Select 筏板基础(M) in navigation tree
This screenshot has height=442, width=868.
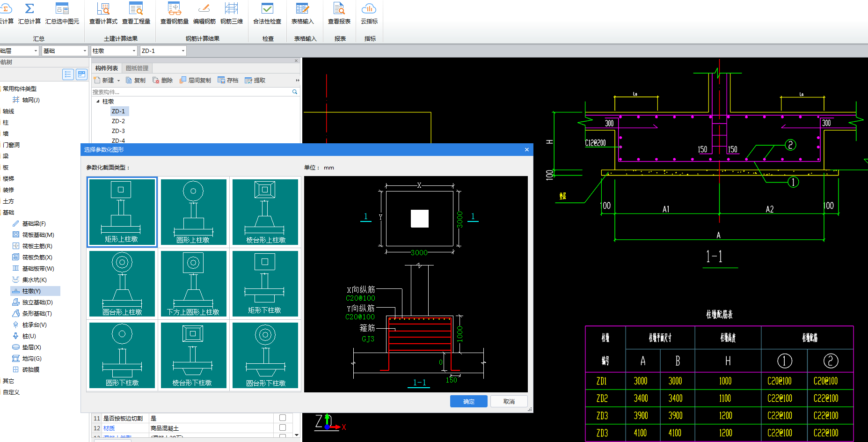point(33,235)
